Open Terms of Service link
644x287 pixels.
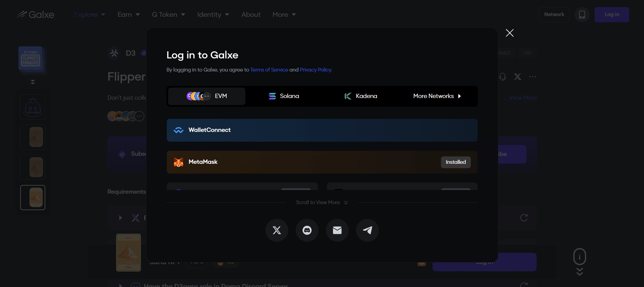click(269, 70)
